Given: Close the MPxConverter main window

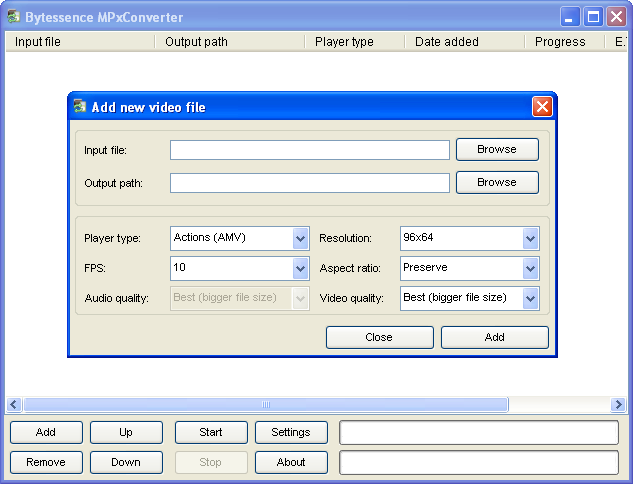Looking at the screenshot, I should point(616,17).
